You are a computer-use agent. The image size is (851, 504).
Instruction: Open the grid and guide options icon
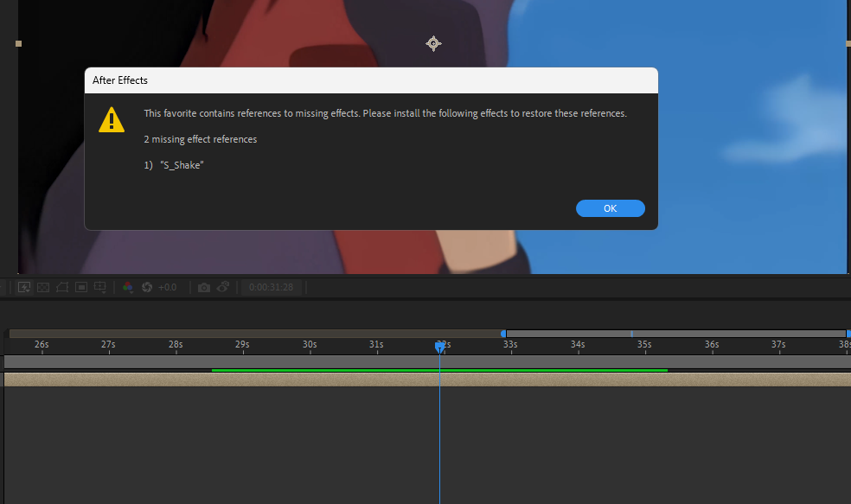tap(99, 286)
